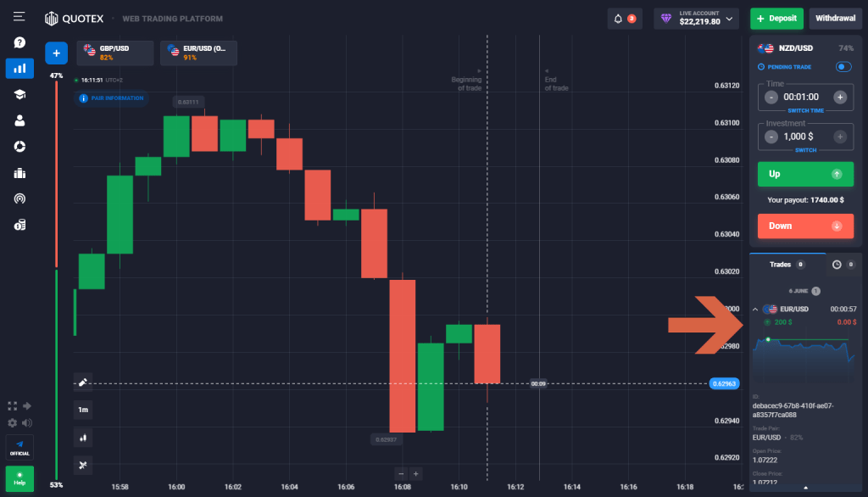Screen dimensions: 868x497
Task: Collapse the EUR/USD trade details
Action: point(755,309)
